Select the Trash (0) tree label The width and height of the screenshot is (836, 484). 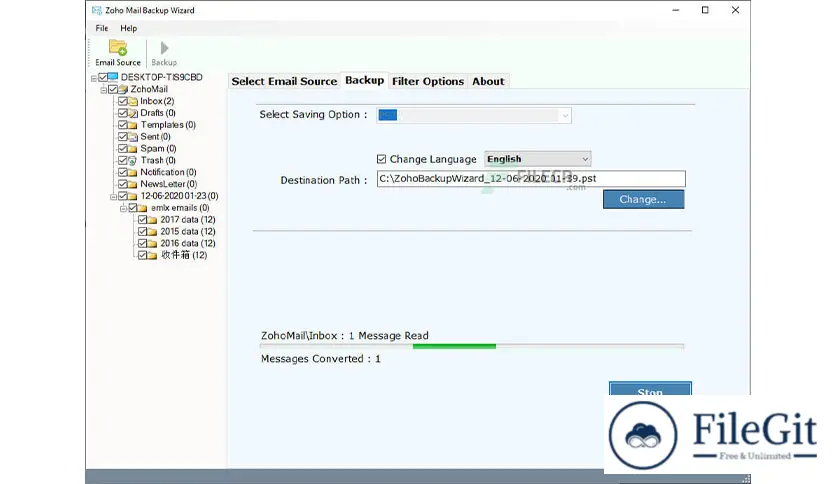(158, 160)
